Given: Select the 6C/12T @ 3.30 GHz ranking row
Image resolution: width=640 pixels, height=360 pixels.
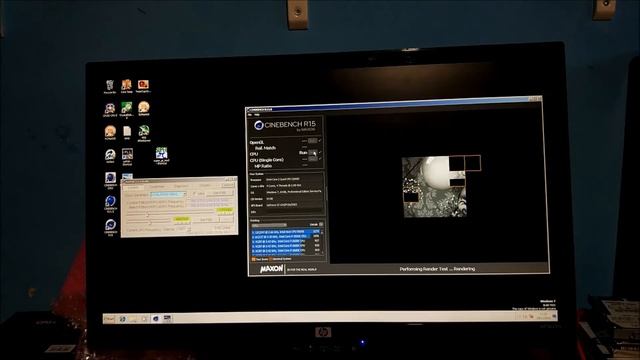Looking at the screenshot, I should coord(285,236).
